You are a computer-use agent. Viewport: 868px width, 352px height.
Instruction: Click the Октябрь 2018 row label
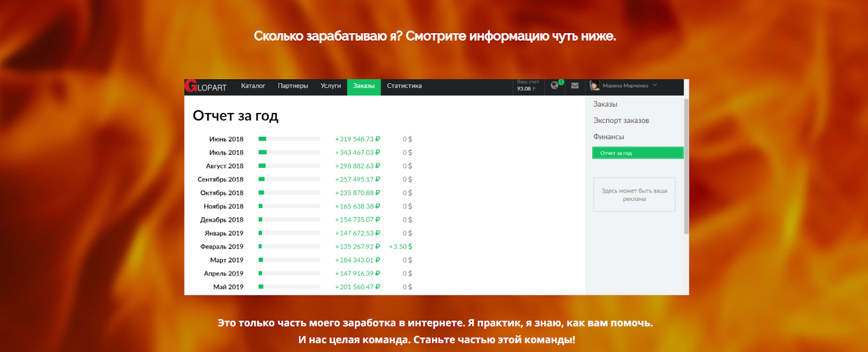pos(222,193)
